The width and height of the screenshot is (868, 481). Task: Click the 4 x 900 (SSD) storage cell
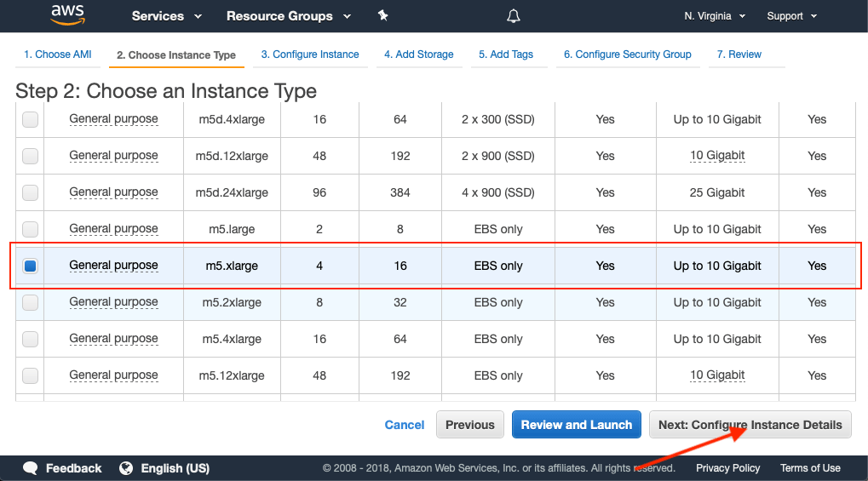click(x=498, y=192)
